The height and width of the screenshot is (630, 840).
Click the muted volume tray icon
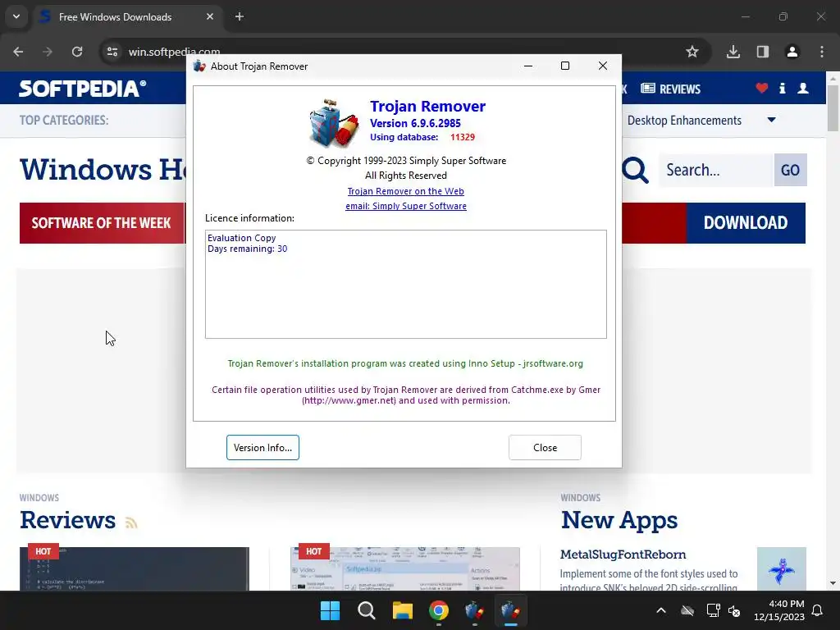coord(734,610)
